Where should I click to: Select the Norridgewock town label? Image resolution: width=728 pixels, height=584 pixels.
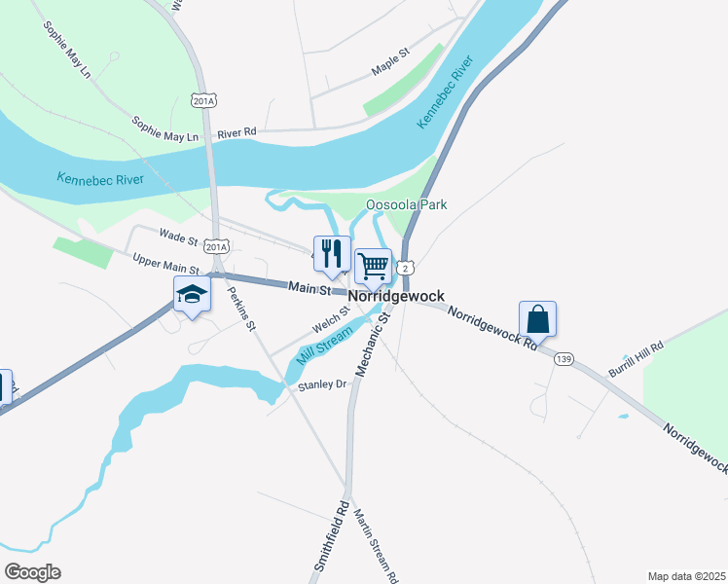point(396,296)
